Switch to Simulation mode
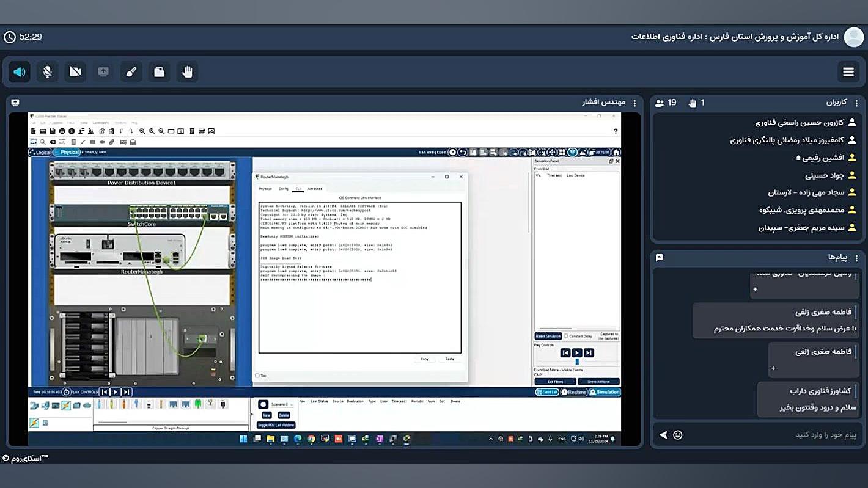The width and height of the screenshot is (868, 488). (605, 392)
